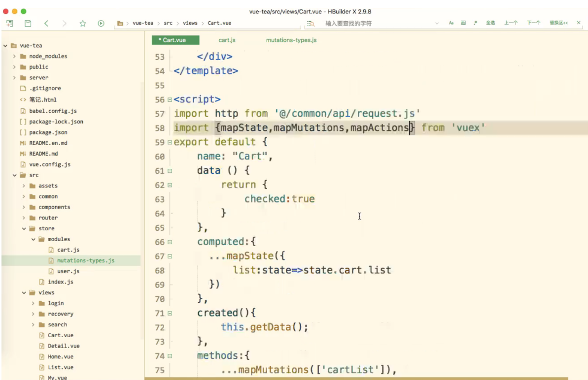Open index.js in store folder

pyautogui.click(x=60, y=282)
